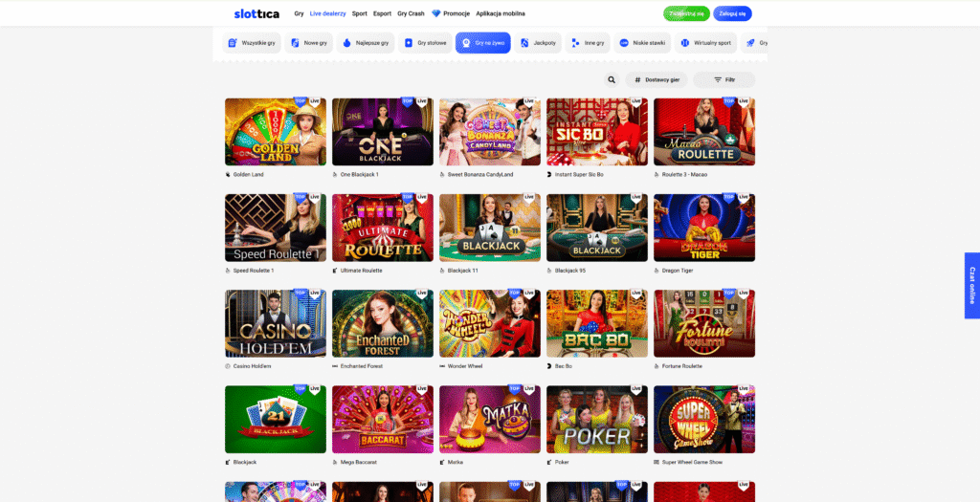Viewport: 980px width, 502px height.
Task: Open the Dostawcy gier provider list
Action: pyautogui.click(x=657, y=80)
